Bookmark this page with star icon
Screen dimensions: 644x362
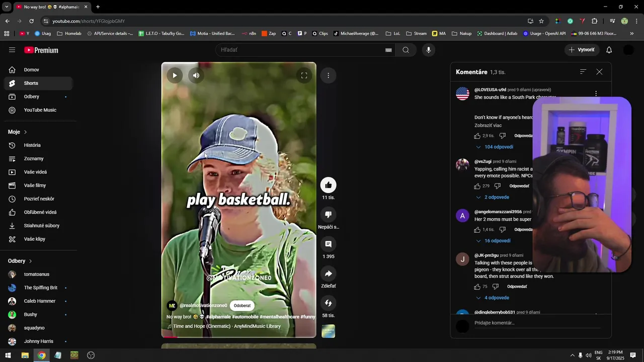coord(541,21)
